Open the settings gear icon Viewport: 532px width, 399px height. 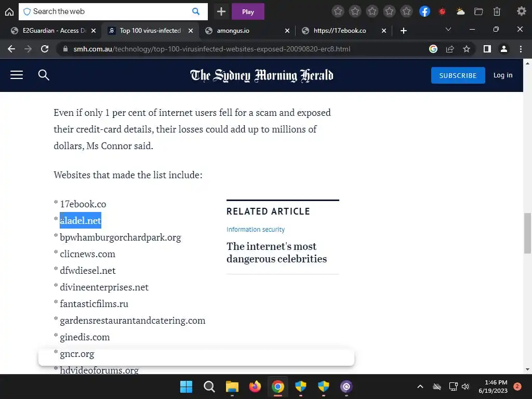pos(522,11)
